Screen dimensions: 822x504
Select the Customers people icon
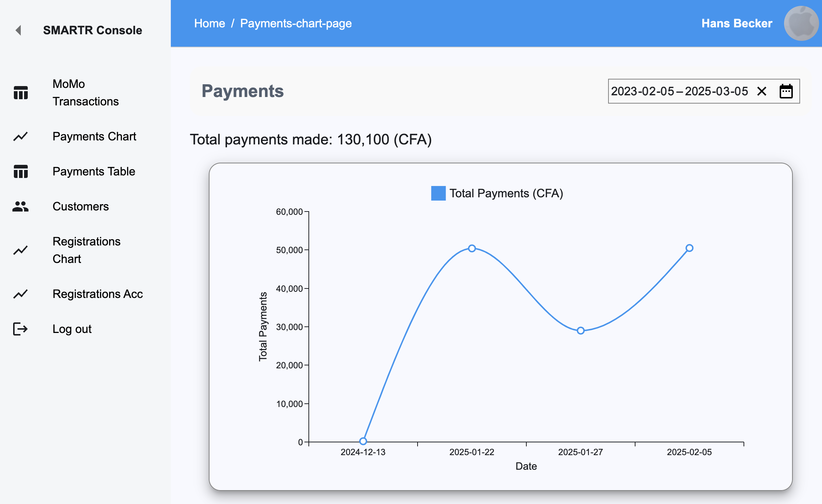pos(20,206)
